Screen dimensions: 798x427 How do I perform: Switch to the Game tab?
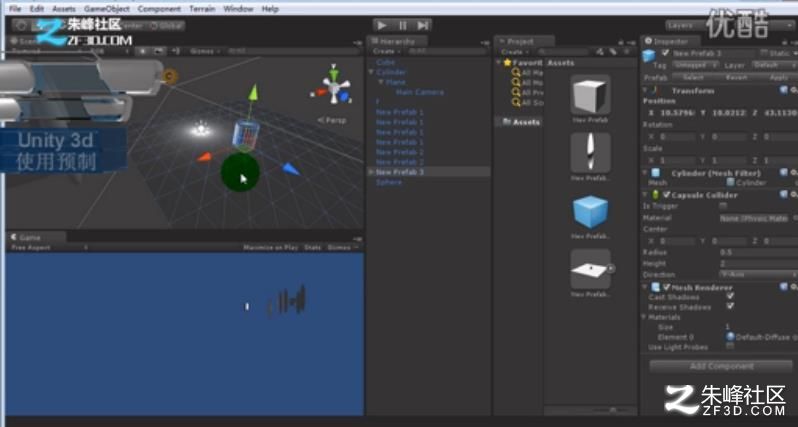[36, 237]
